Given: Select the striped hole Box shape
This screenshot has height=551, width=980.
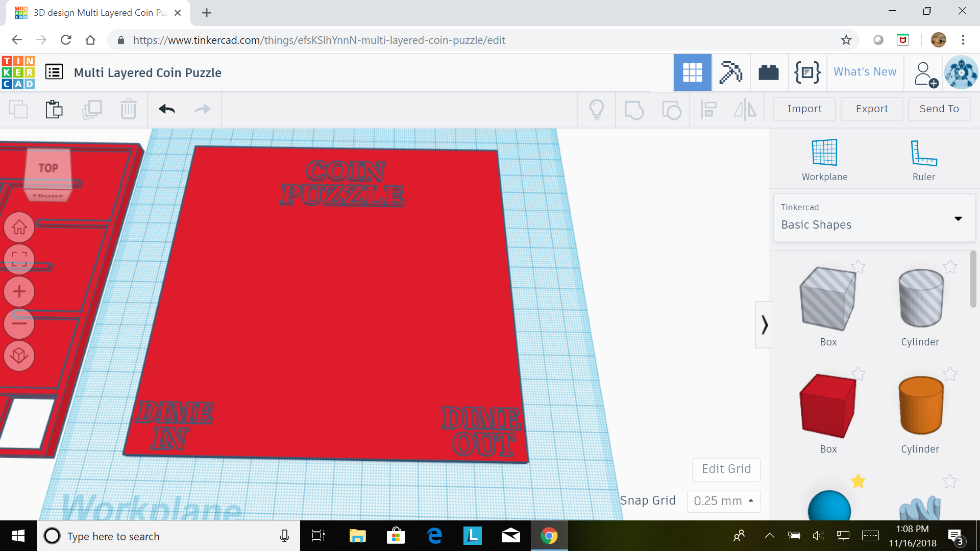Looking at the screenshot, I should 828,299.
